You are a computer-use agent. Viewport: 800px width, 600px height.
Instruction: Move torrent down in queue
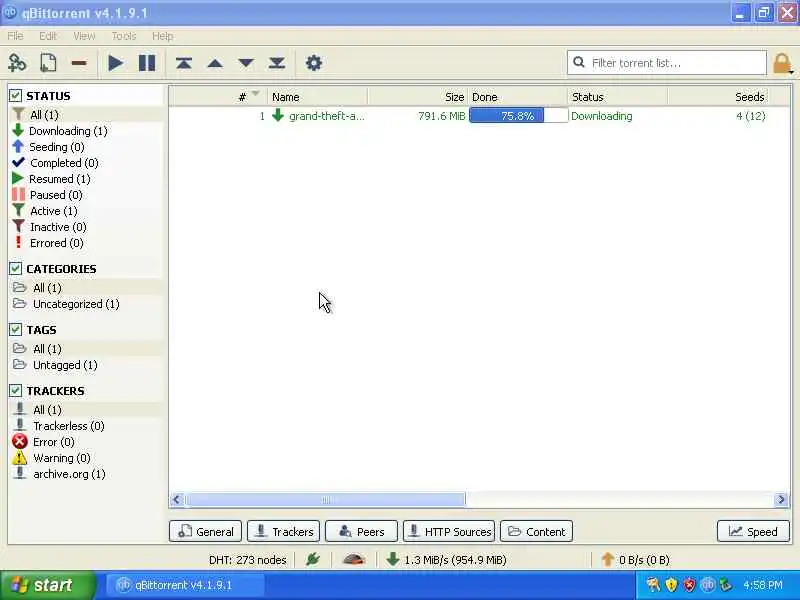(x=246, y=63)
